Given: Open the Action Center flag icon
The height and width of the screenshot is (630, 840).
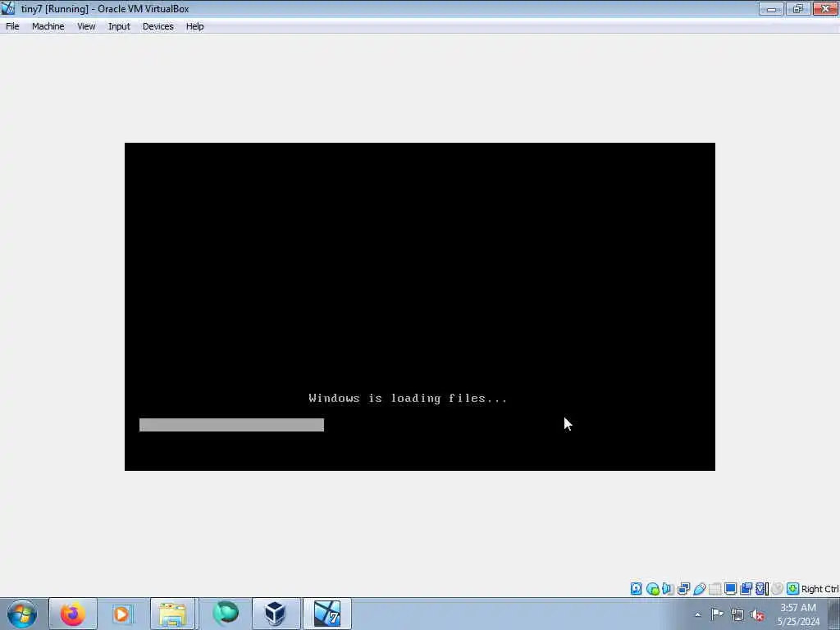Looking at the screenshot, I should (x=717, y=614).
